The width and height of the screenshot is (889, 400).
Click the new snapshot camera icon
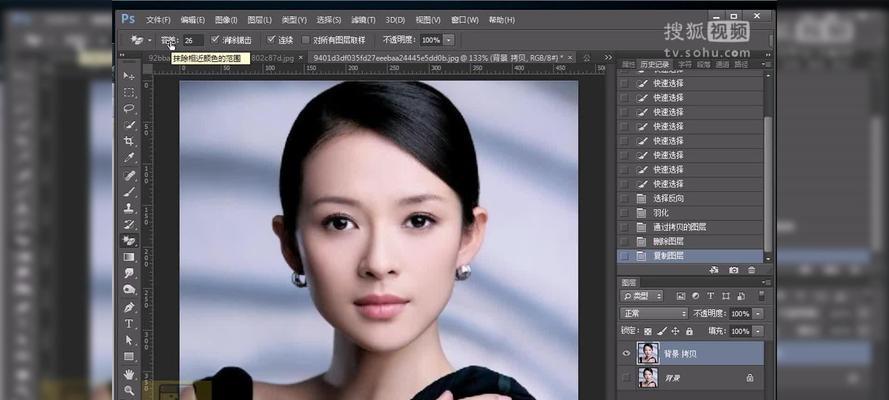(x=734, y=271)
